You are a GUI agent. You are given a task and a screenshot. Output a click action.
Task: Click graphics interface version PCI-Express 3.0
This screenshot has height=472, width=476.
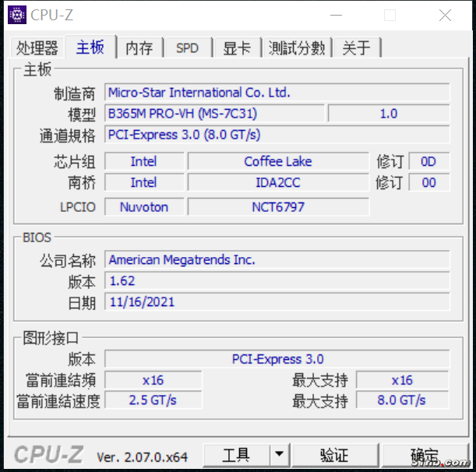point(277,359)
